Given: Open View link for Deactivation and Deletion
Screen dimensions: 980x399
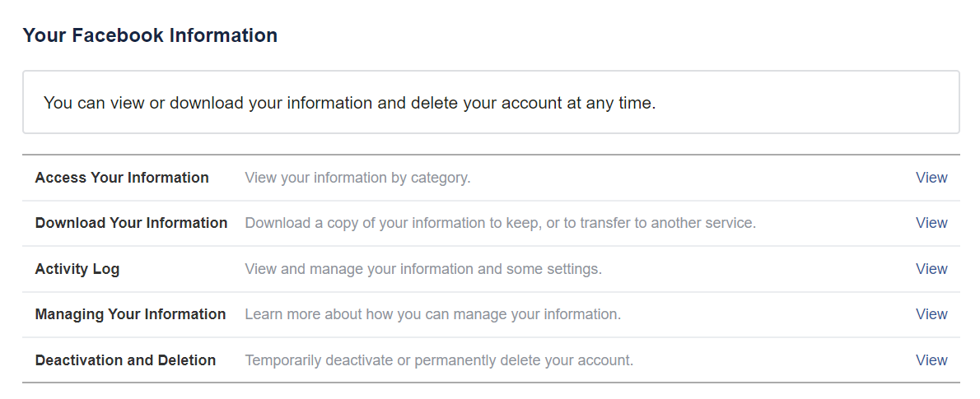Looking at the screenshot, I should (x=931, y=360).
